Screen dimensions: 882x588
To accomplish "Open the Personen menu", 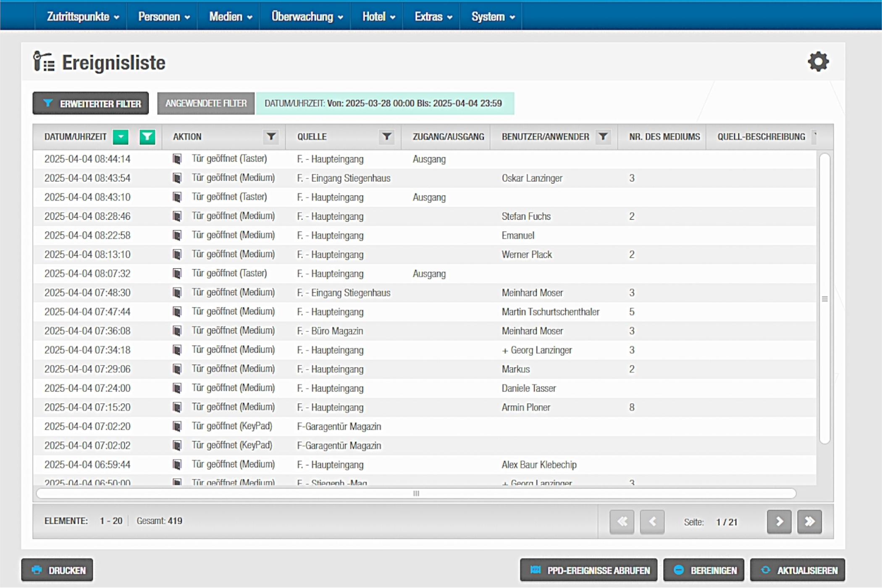I will click(164, 17).
